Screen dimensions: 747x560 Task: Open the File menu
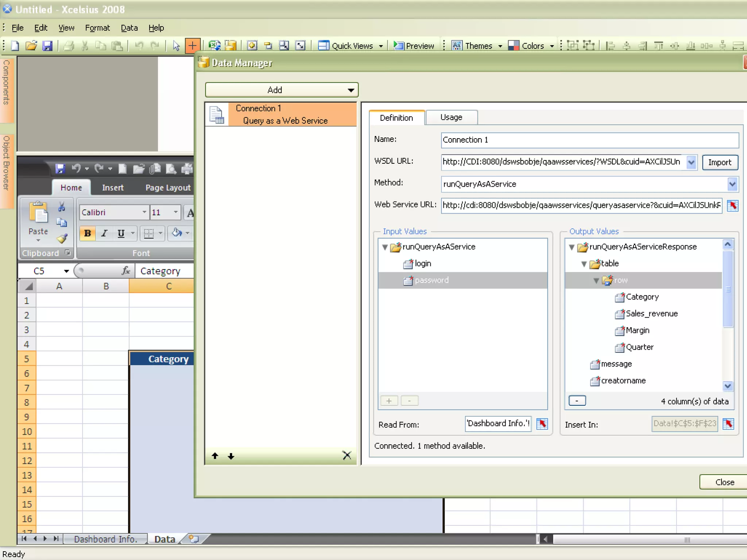point(18,28)
